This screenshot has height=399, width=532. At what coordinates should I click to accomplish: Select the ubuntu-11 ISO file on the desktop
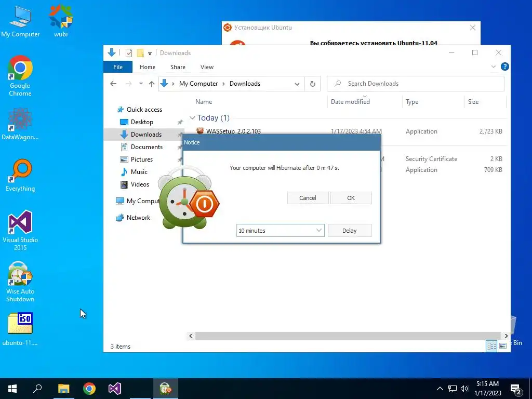[20, 329]
